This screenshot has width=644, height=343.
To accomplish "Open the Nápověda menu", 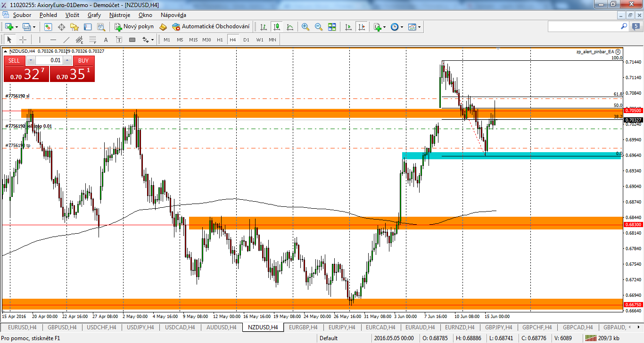I will [x=173, y=15].
